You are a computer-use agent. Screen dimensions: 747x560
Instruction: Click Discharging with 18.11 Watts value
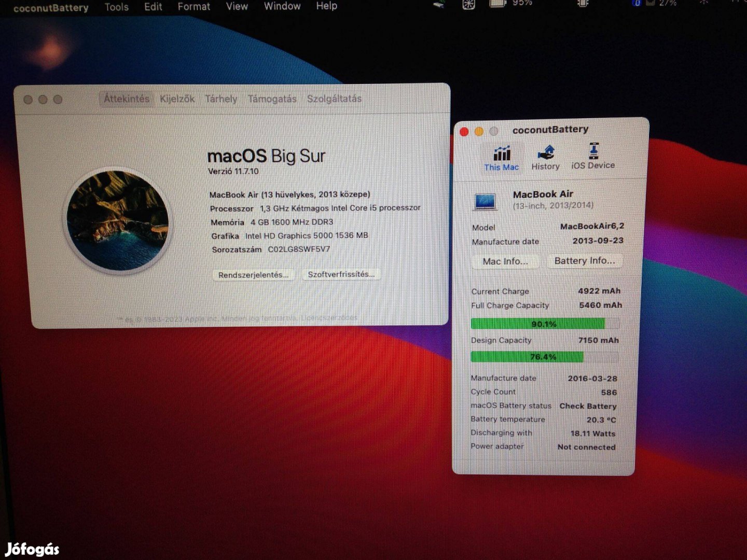(x=593, y=433)
